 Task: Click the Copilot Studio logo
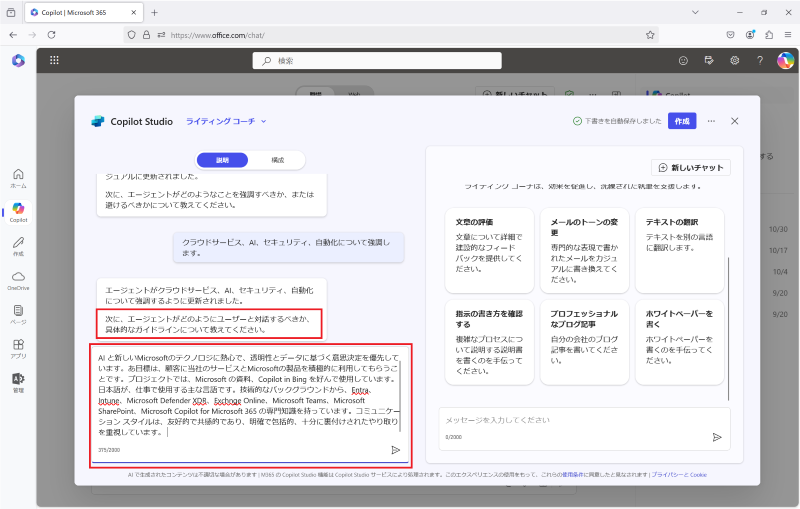pyautogui.click(x=97, y=121)
